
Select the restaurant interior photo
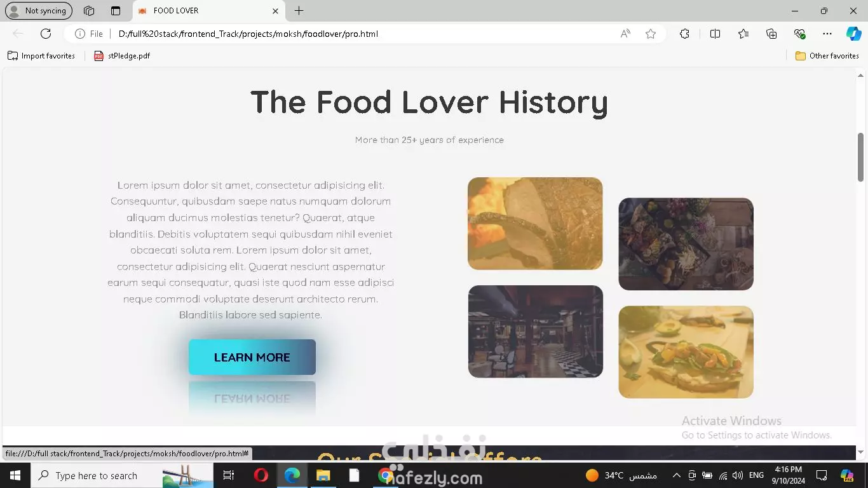coord(536,332)
